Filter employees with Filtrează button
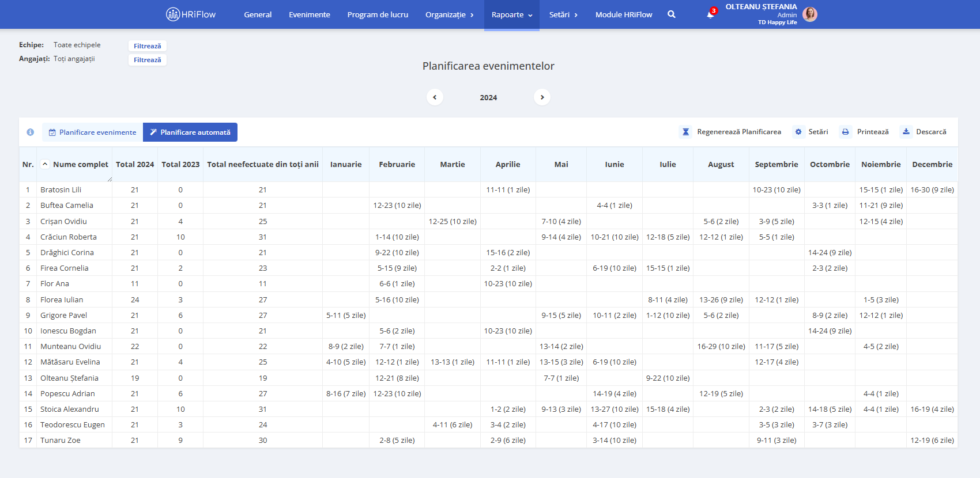The image size is (980, 478). click(148, 60)
